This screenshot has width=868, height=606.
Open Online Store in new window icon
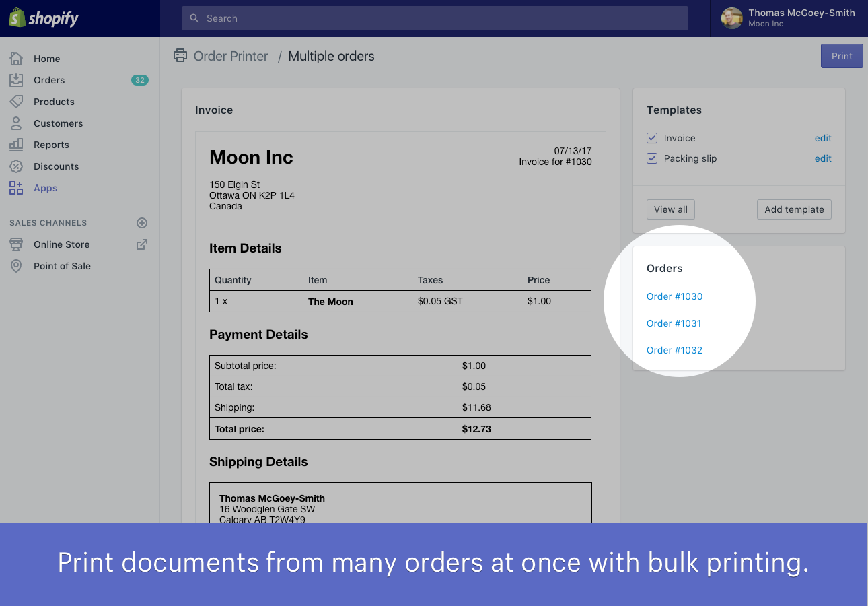click(142, 244)
